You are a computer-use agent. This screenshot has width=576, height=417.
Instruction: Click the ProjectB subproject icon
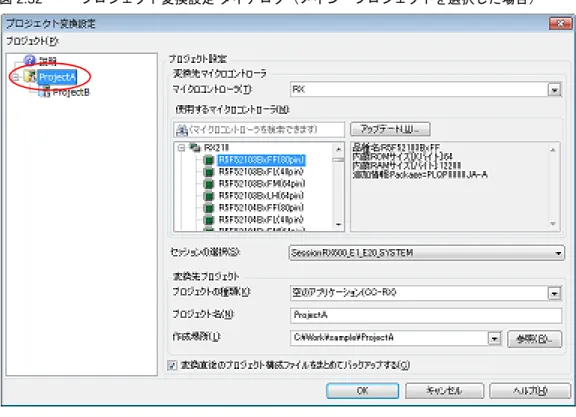click(44, 91)
